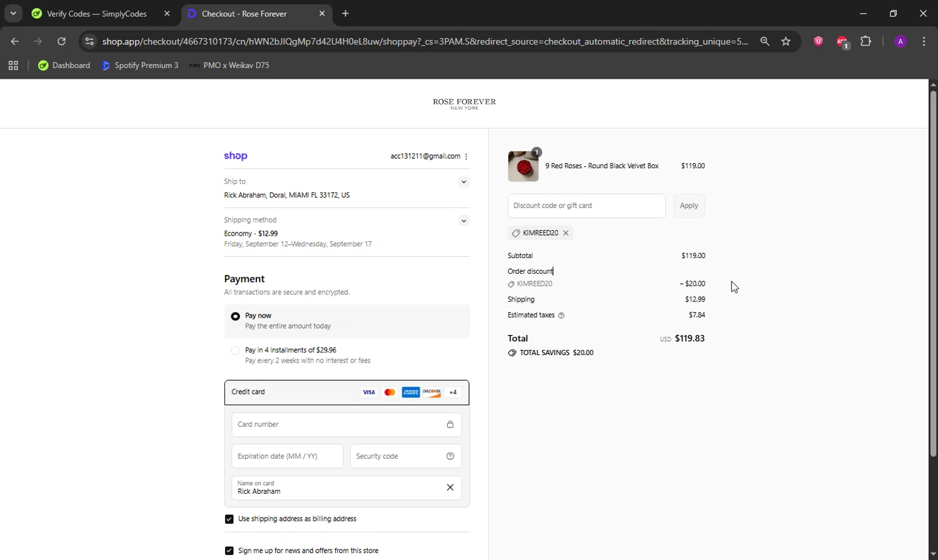
Task: Expand the Ship to section
Action: pyautogui.click(x=463, y=182)
